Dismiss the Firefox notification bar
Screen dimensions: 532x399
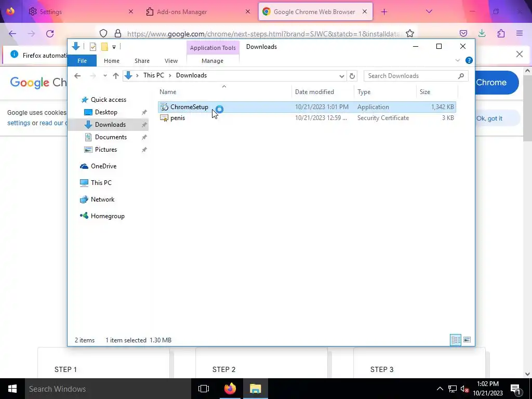point(520,54)
